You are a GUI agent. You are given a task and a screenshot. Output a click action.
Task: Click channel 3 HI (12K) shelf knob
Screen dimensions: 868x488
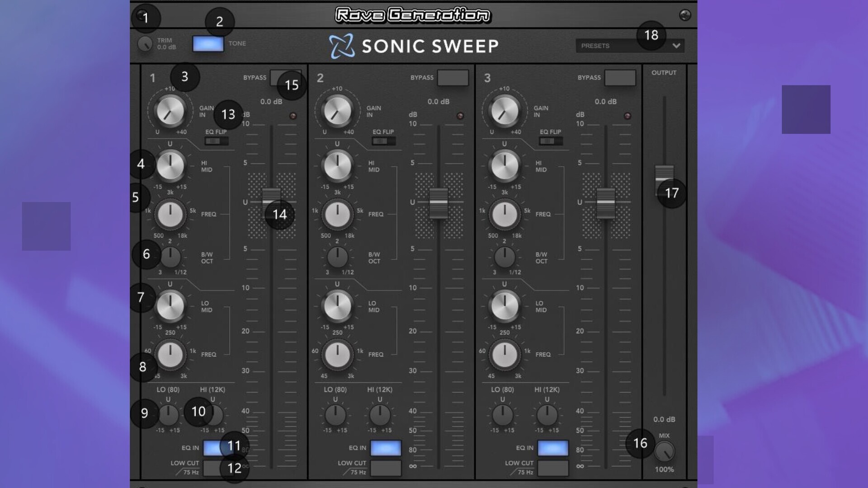click(x=547, y=415)
